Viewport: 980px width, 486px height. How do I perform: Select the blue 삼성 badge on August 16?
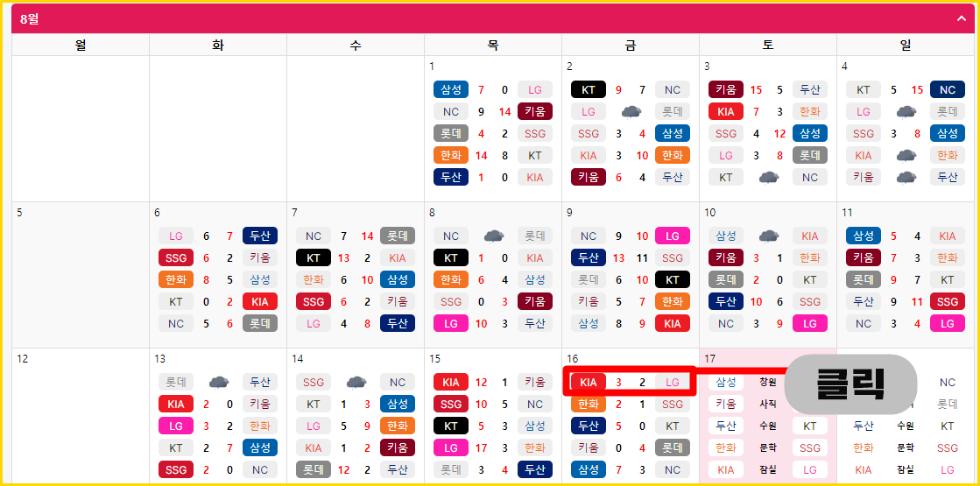(x=589, y=469)
